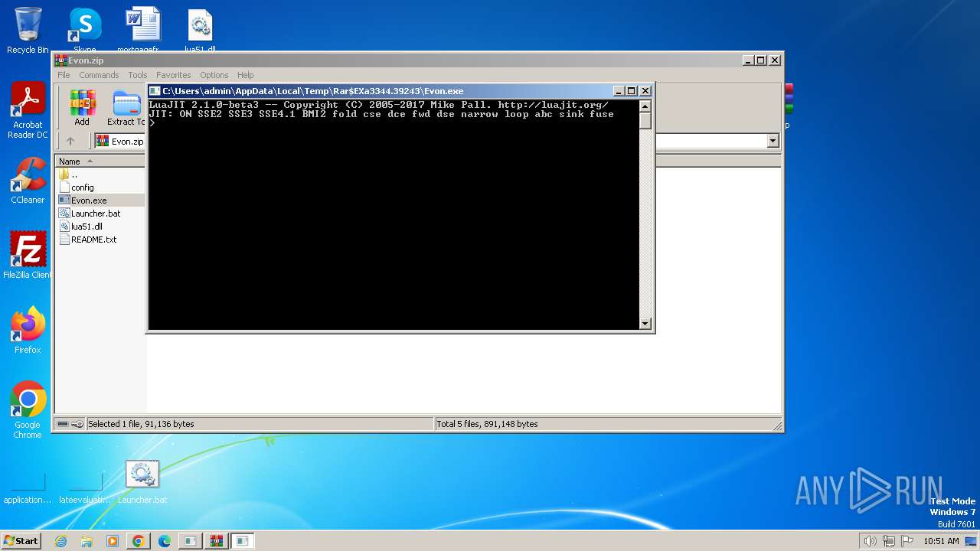Click 'Selected 1 file, 91,136 bytes' status
Screen dimensions: 980x551
[x=141, y=424]
